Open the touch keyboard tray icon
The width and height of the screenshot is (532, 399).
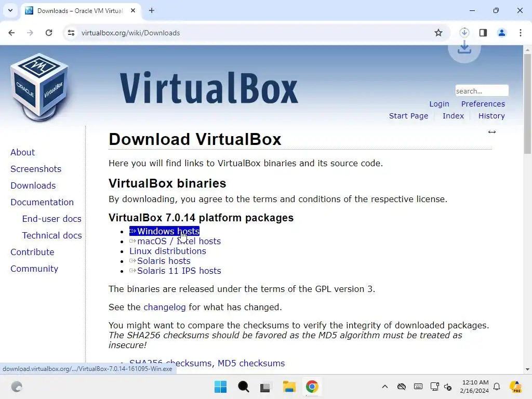[418, 387]
